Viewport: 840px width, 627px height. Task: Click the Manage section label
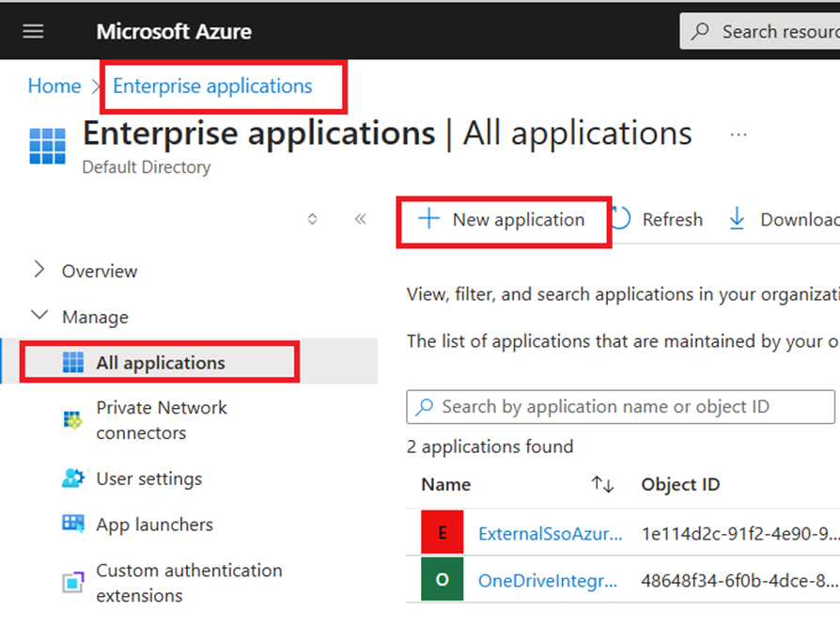coord(95,317)
